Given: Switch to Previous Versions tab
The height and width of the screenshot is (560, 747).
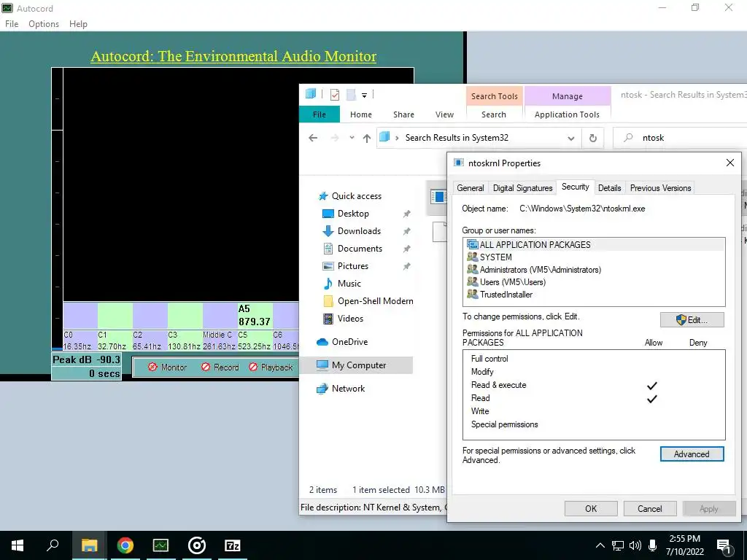Looking at the screenshot, I should 660,188.
